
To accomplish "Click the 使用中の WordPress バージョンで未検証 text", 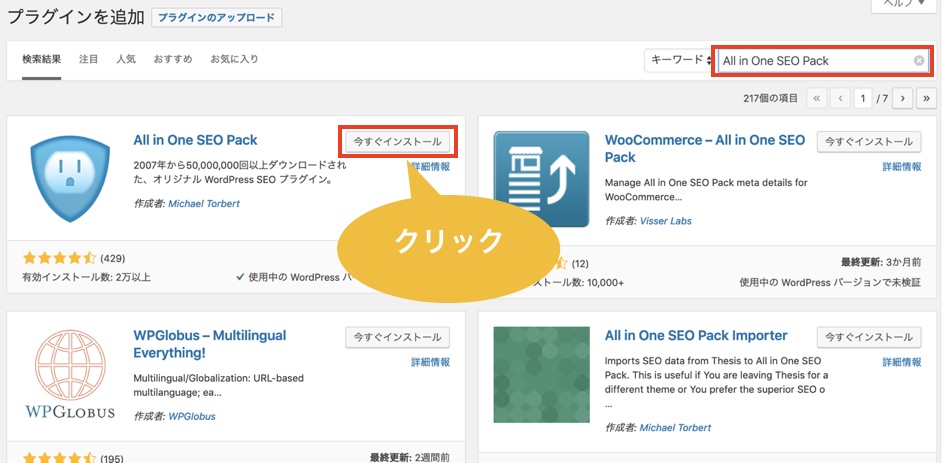I will pos(830,282).
